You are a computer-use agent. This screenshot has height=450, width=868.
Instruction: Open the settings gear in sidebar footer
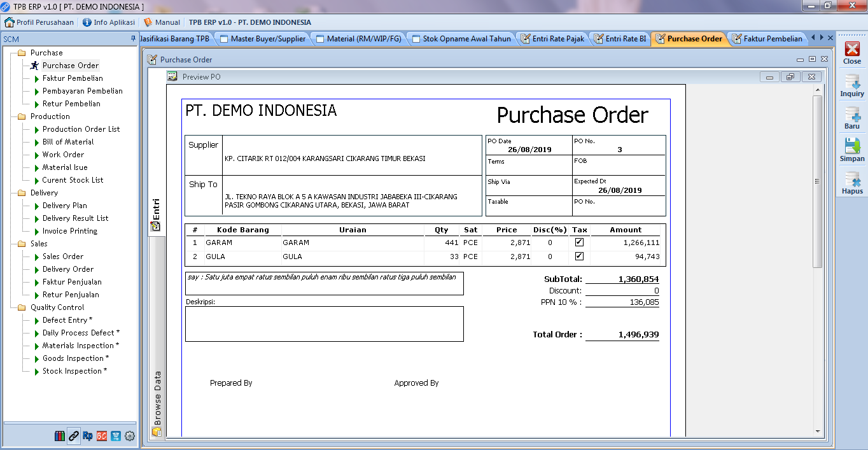tap(130, 436)
